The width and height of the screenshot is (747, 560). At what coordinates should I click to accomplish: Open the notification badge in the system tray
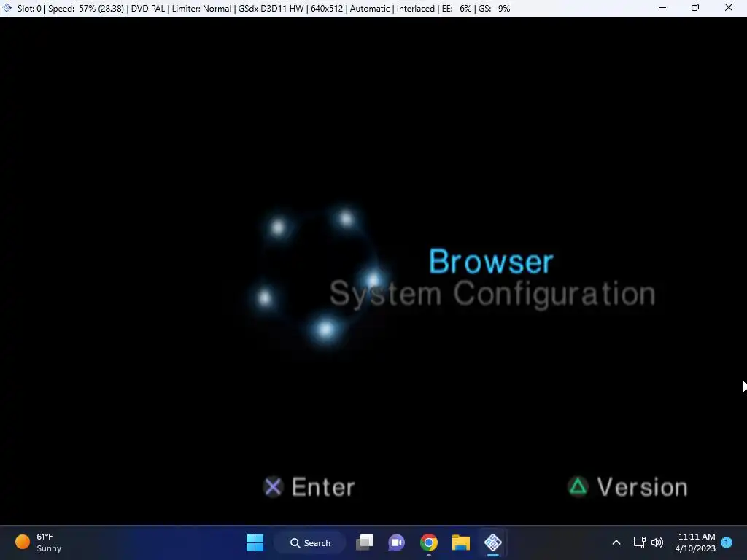click(x=727, y=542)
